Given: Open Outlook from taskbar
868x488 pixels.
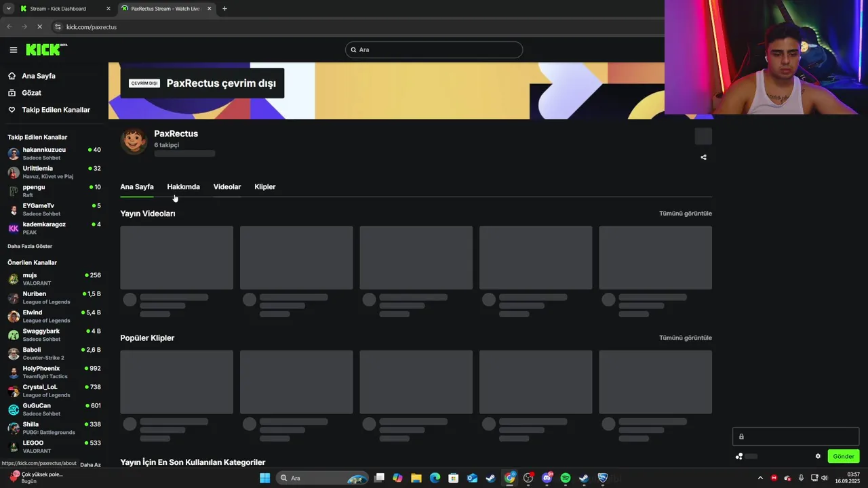Looking at the screenshot, I should 472,478.
